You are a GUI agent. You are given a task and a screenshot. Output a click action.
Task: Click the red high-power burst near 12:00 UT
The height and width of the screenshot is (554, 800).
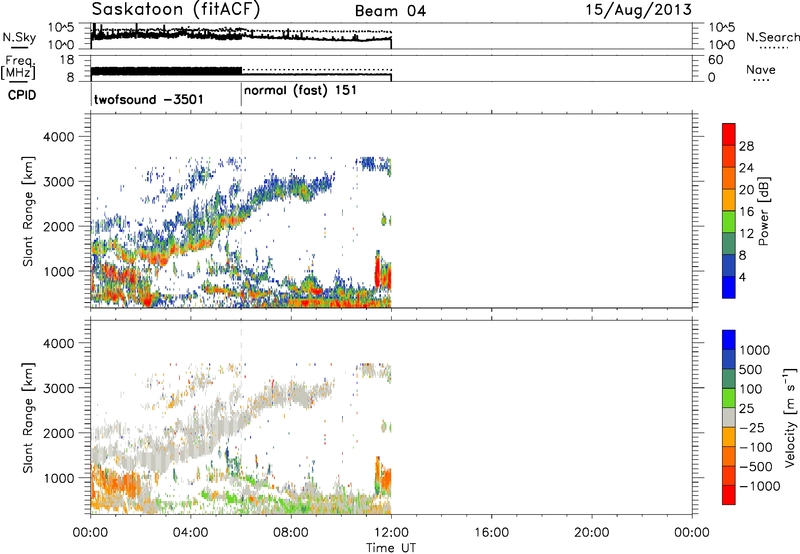click(378, 270)
